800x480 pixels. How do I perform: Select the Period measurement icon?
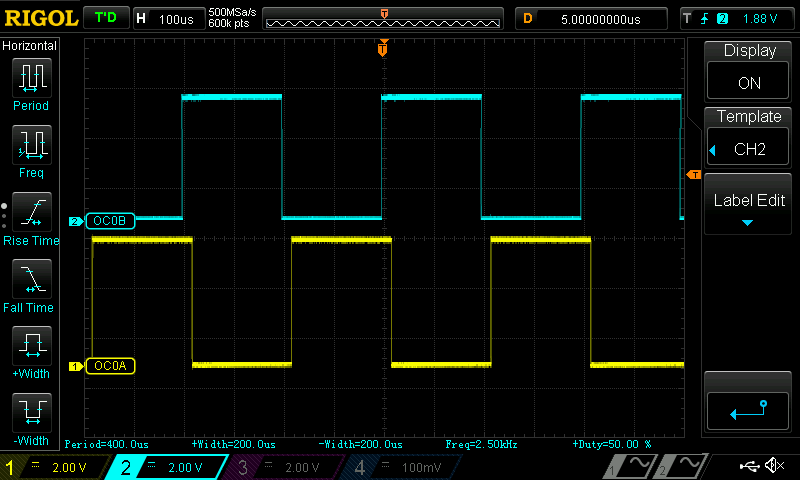pos(32,78)
